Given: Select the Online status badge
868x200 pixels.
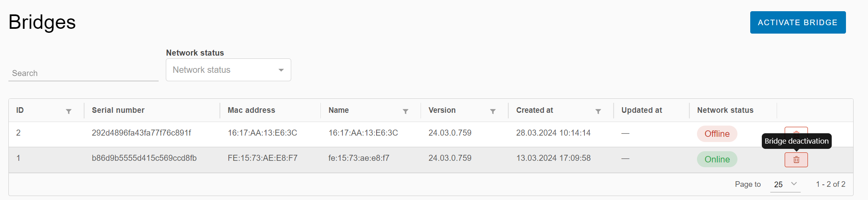Looking at the screenshot, I should (x=717, y=159).
